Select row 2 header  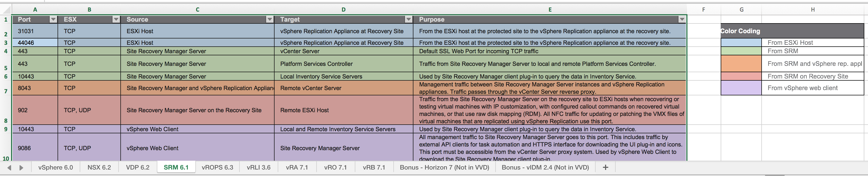[x=6, y=31]
